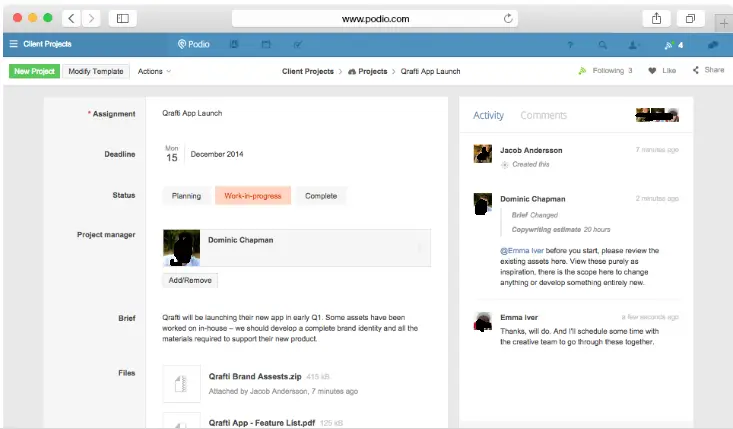
Task: Click the 'Brief Changed' activity text
Action: [535, 215]
